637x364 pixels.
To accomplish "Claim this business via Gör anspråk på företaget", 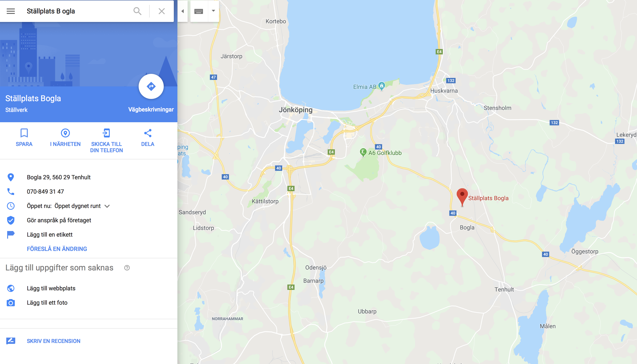I will pyautogui.click(x=59, y=220).
